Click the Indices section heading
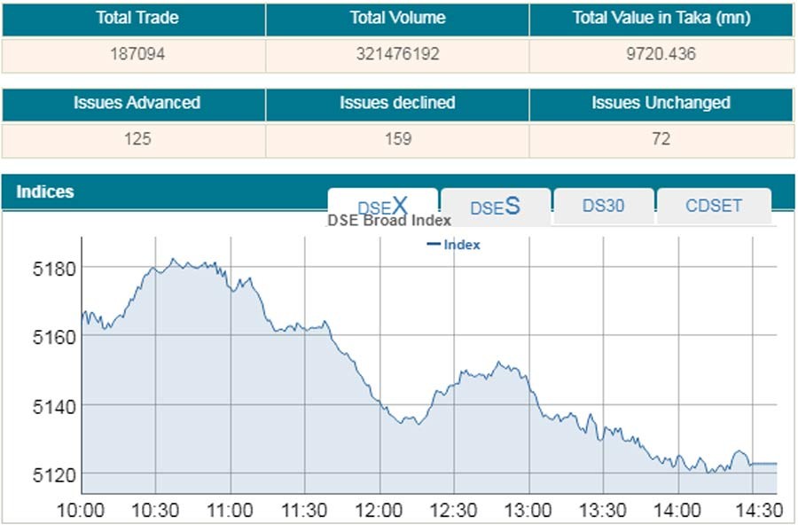Image resolution: width=798 pixels, height=532 pixels. pos(45,192)
